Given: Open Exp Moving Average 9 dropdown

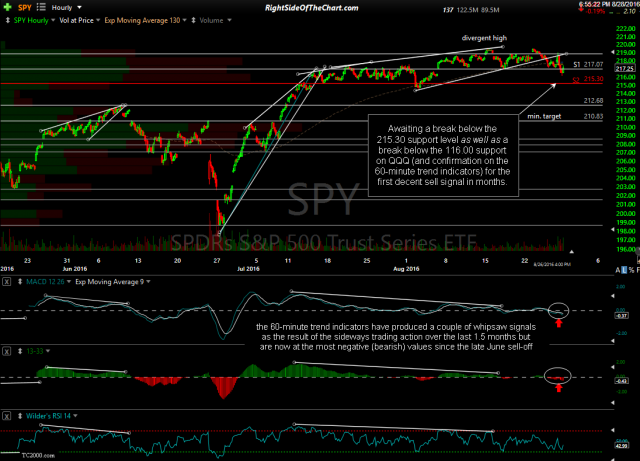Looking at the screenshot, I should pyautogui.click(x=148, y=282).
